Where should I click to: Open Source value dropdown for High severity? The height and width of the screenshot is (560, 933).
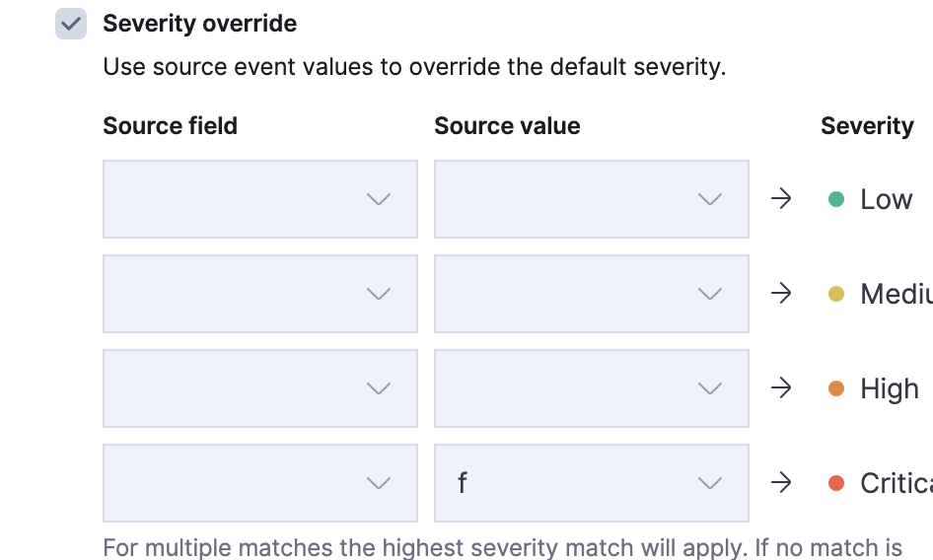point(591,388)
